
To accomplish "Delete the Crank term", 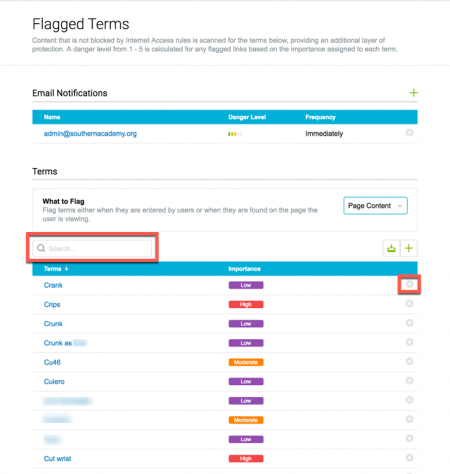I will pos(409,284).
